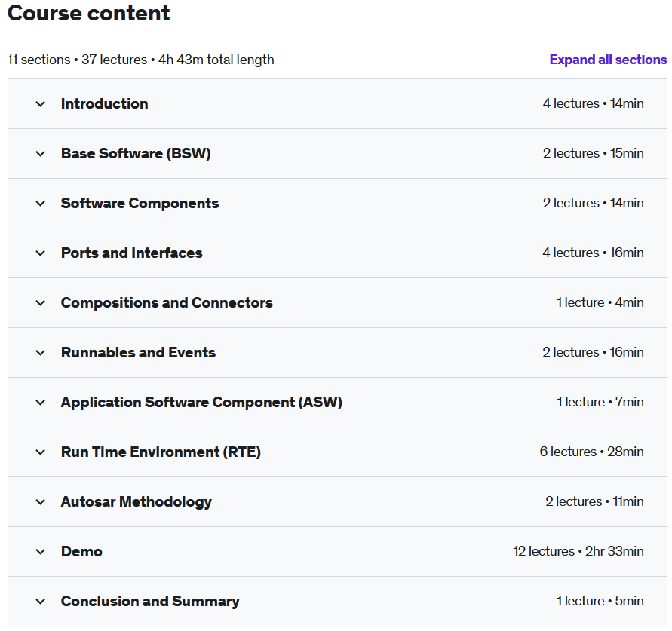Click '2 lectures • 16min' text
672x631 pixels.
tap(593, 352)
